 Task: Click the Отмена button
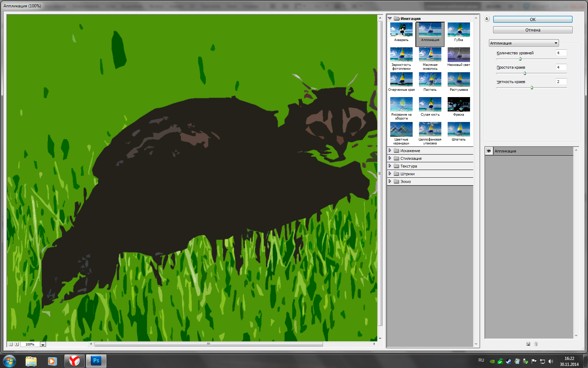coord(533,30)
